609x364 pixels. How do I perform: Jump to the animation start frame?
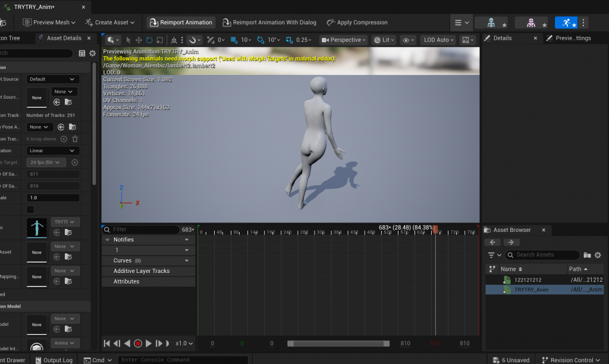(x=106, y=343)
